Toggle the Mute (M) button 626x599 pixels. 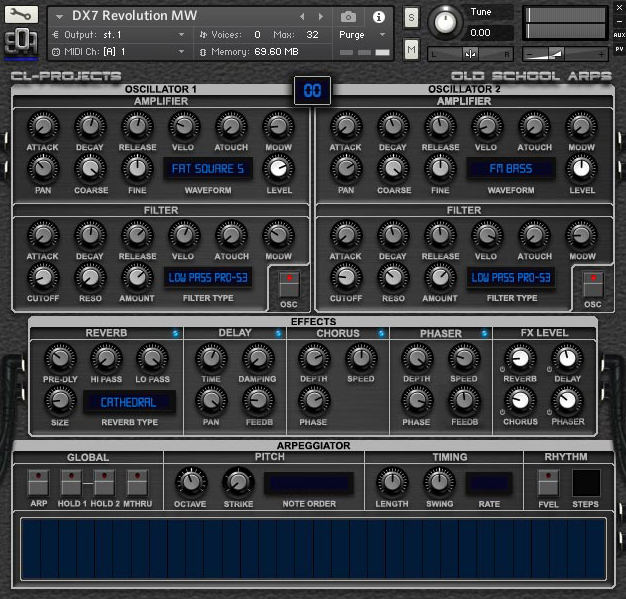[411, 50]
